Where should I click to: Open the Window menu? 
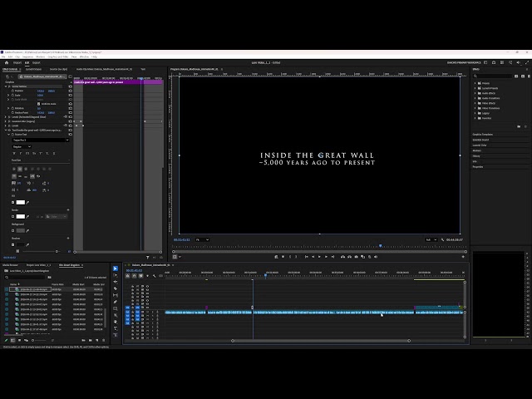(x=84, y=57)
